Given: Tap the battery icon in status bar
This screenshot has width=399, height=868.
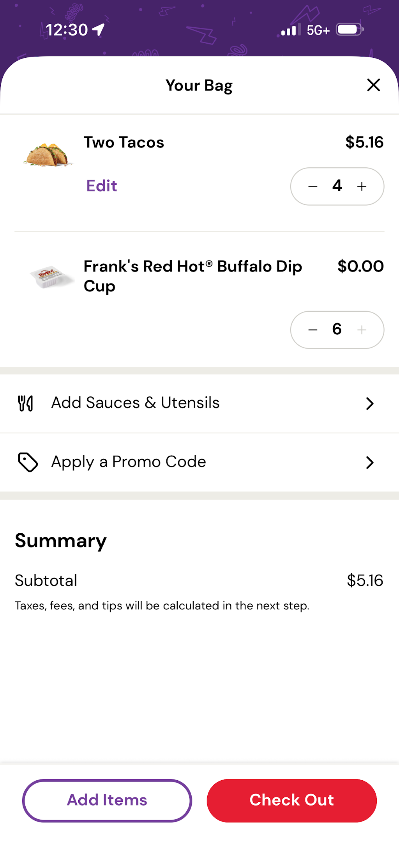Looking at the screenshot, I should (350, 30).
